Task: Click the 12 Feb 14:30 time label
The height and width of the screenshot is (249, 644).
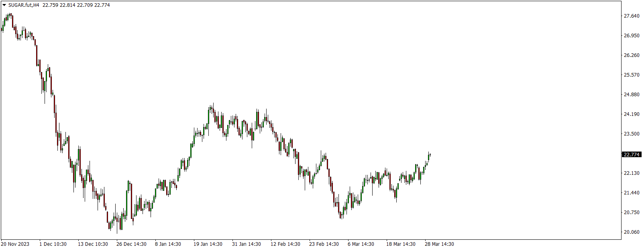Action: click(x=285, y=244)
